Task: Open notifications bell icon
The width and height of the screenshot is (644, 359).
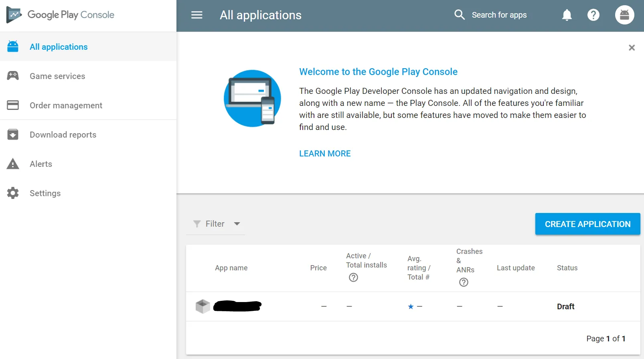Action: tap(567, 15)
